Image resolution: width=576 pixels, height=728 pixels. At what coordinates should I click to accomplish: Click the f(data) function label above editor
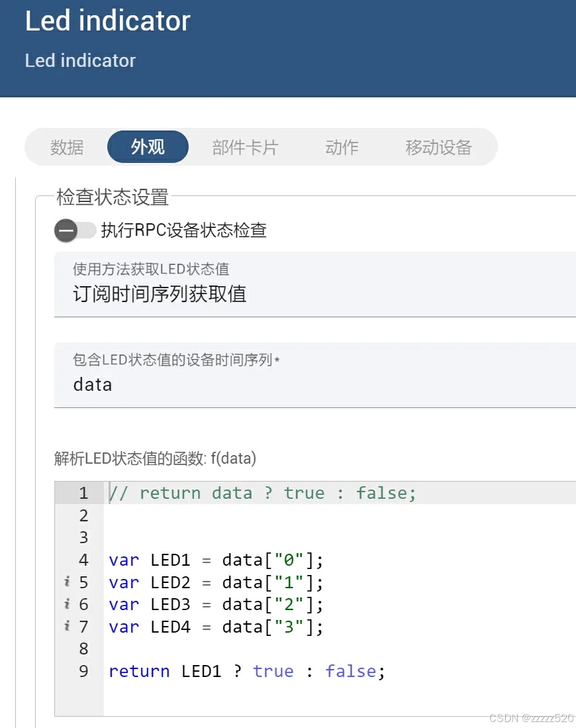point(154,458)
